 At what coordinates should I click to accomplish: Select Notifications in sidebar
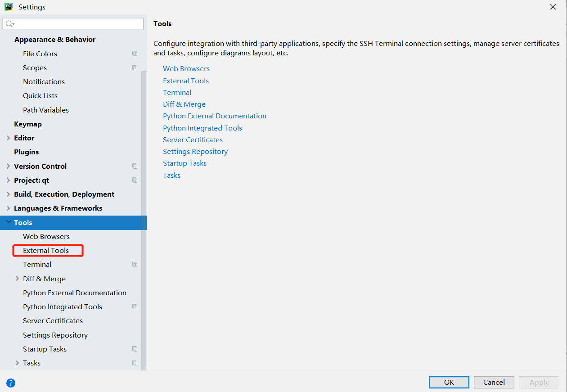point(44,82)
